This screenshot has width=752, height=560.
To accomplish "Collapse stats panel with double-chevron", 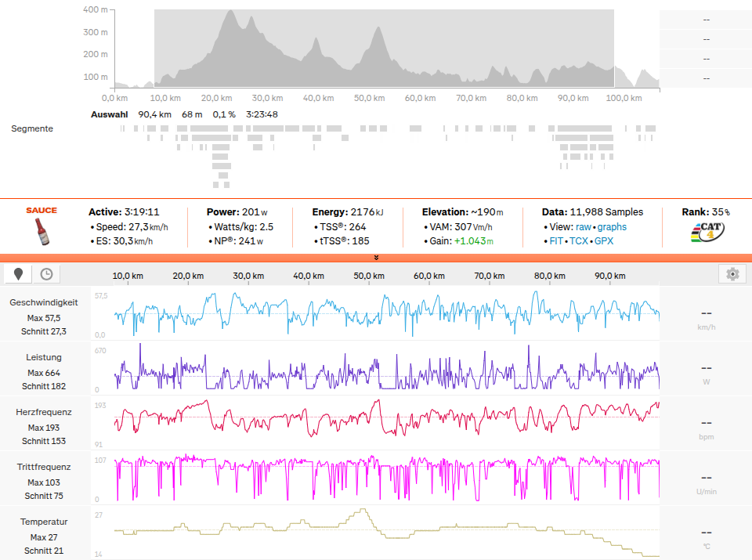I will [x=376, y=258].
